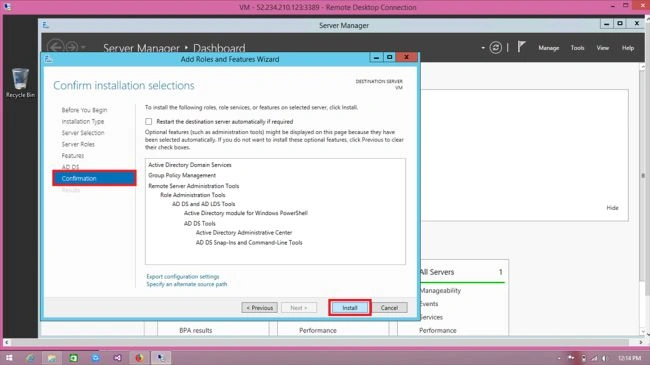Click Manageability in All Servers tile

440,290
